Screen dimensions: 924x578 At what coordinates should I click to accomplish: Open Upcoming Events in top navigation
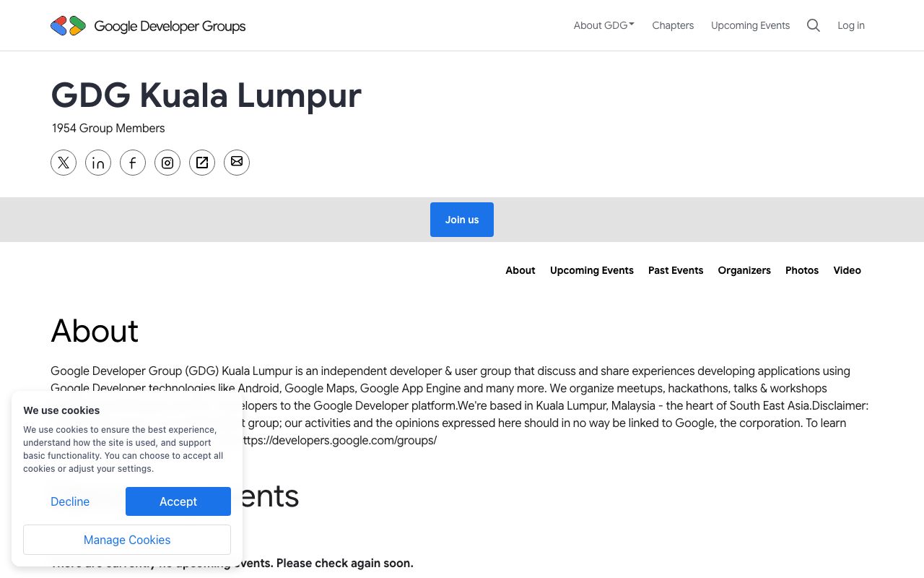coord(750,25)
